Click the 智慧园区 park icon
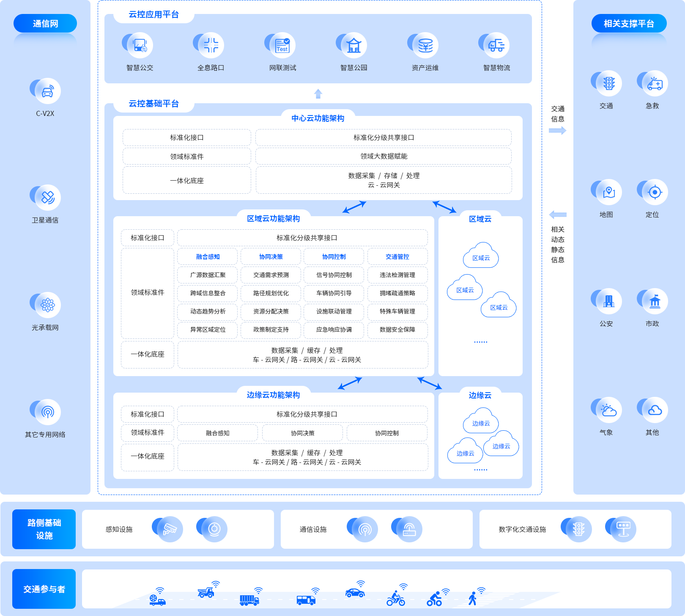Image resolution: width=685 pixels, height=616 pixels. click(353, 45)
